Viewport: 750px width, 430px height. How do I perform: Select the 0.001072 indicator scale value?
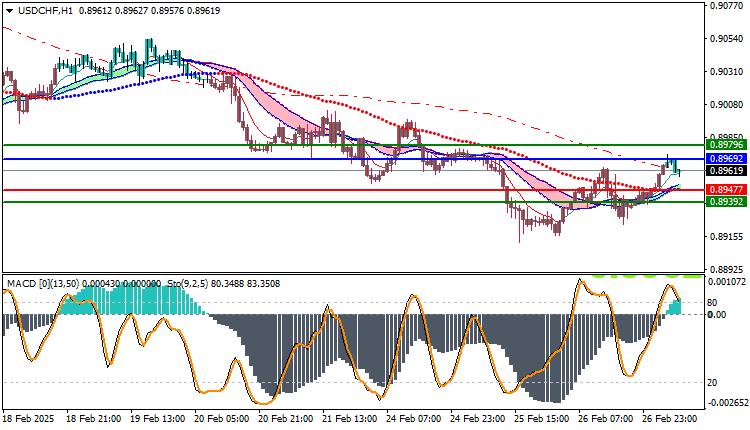727,282
